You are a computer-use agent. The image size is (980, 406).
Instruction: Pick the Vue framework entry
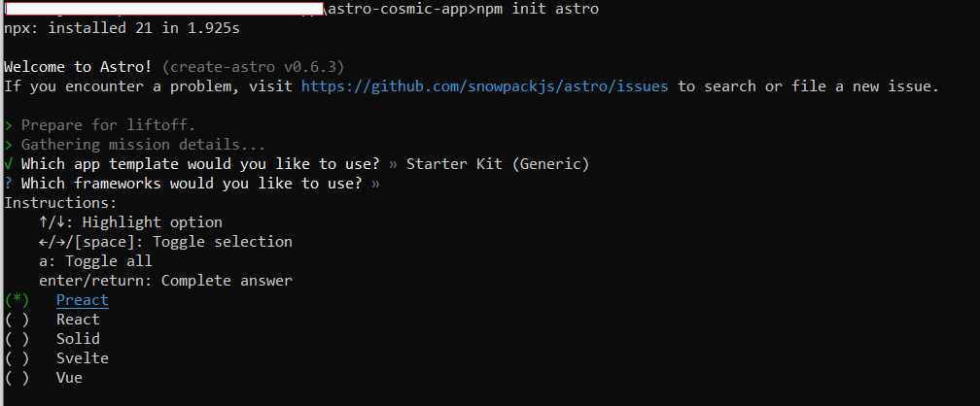click(69, 378)
